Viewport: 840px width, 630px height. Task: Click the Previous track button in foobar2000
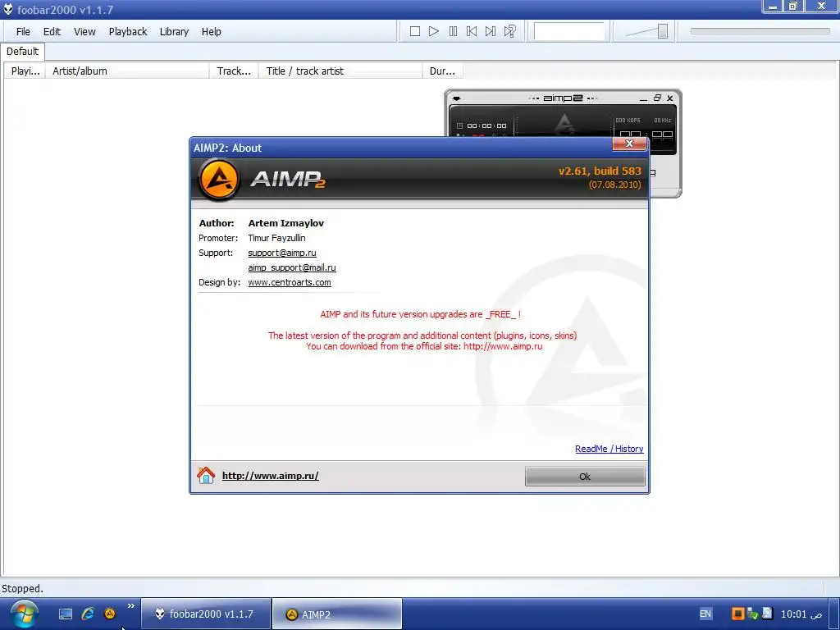(472, 32)
